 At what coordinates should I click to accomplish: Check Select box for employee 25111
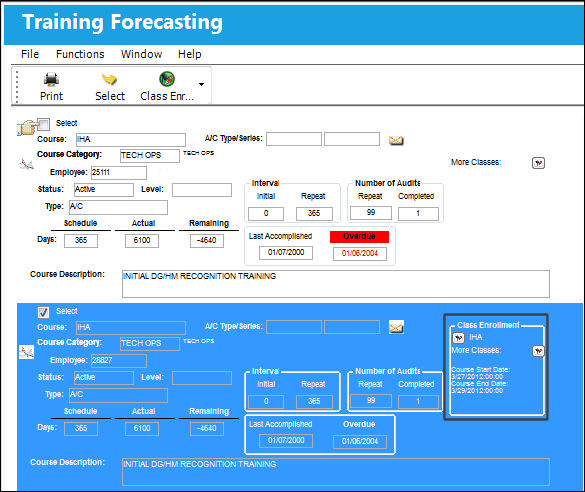[43, 124]
